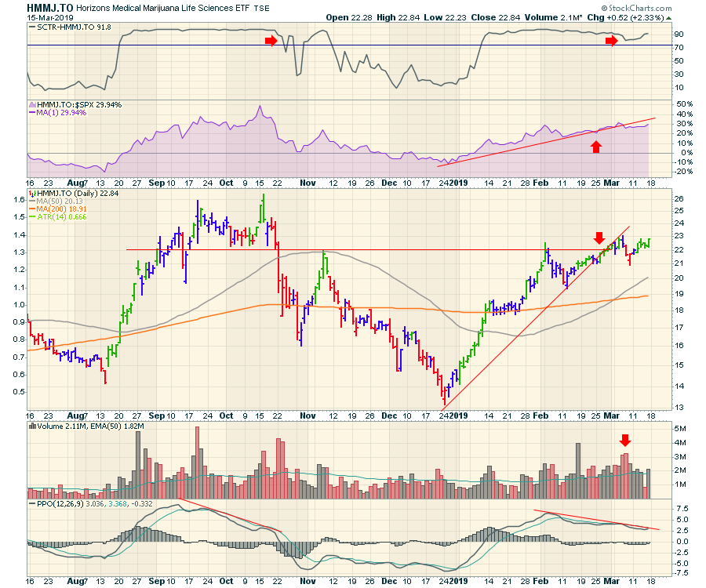Click the 26 tick on the price scale
The image size is (706, 588).
(x=679, y=199)
